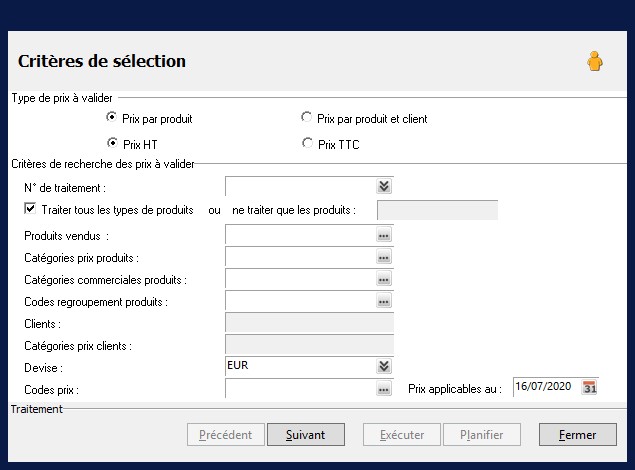Click the Codes prix text field

[x=299, y=389]
